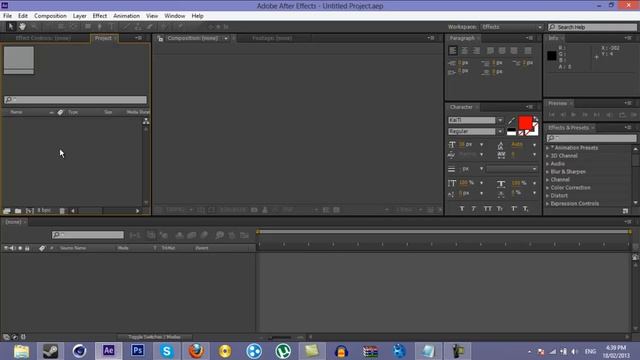Image resolution: width=640 pixels, height=360 pixels.
Task: Open the Workspace dropdown
Action: (x=512, y=27)
